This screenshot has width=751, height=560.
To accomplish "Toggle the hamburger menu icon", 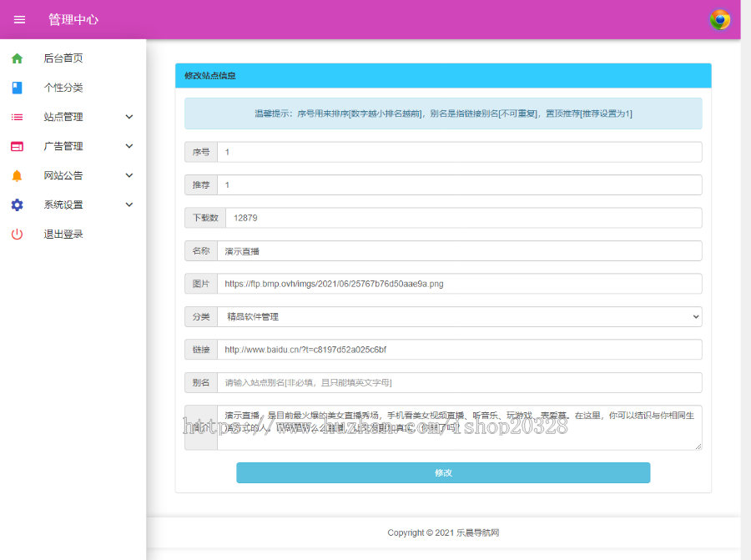I will click(x=19, y=20).
